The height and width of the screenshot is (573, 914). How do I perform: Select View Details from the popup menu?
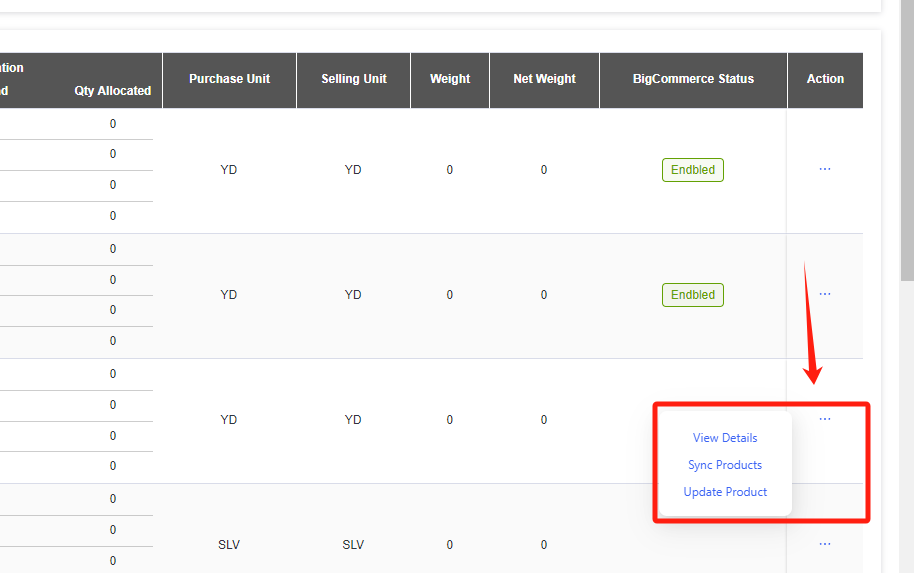725,438
